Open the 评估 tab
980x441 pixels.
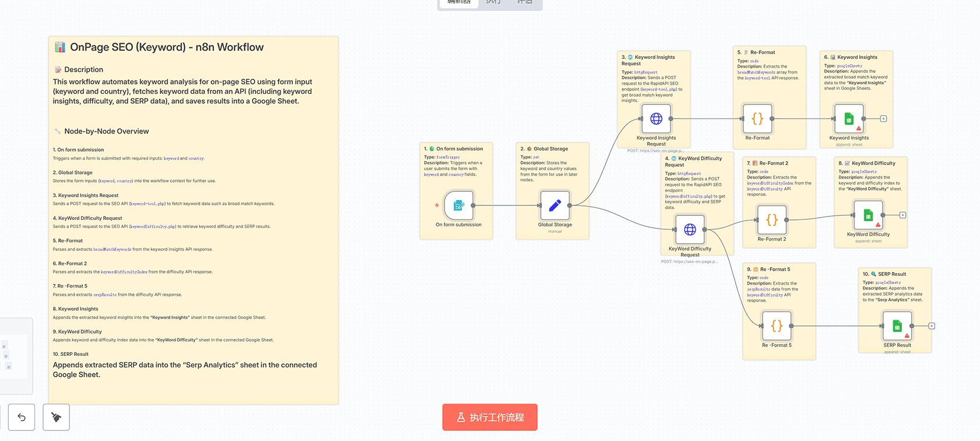coord(524,2)
